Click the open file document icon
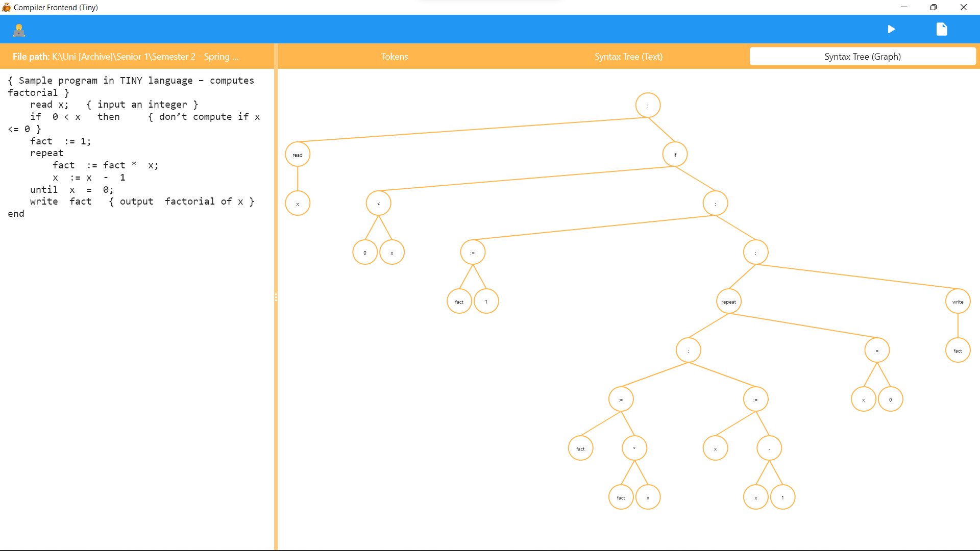 point(942,29)
